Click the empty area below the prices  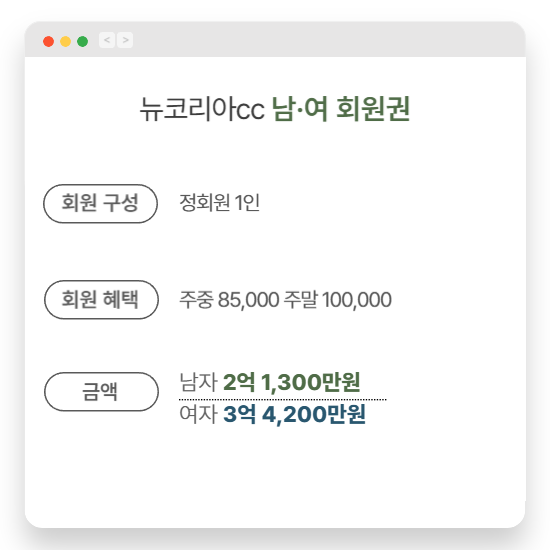point(275,477)
